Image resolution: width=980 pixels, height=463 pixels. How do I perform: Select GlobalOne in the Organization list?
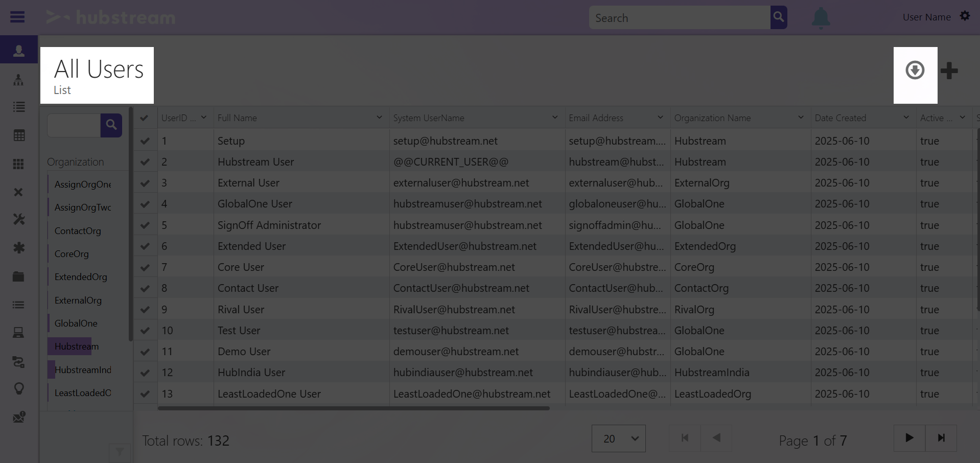tap(75, 323)
